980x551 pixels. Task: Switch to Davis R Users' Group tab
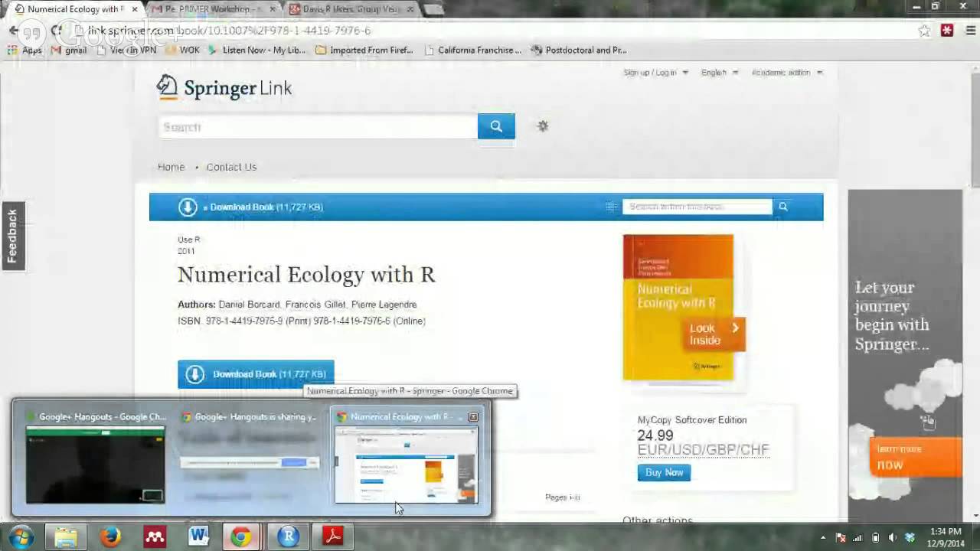pyautogui.click(x=349, y=9)
